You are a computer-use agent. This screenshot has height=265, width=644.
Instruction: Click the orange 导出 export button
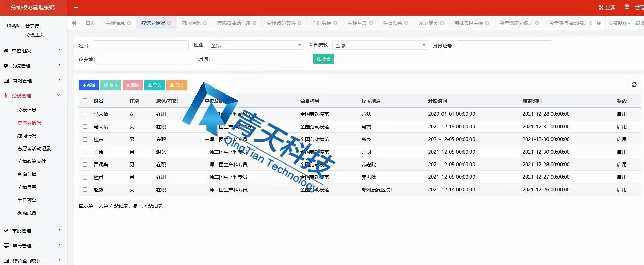click(177, 85)
